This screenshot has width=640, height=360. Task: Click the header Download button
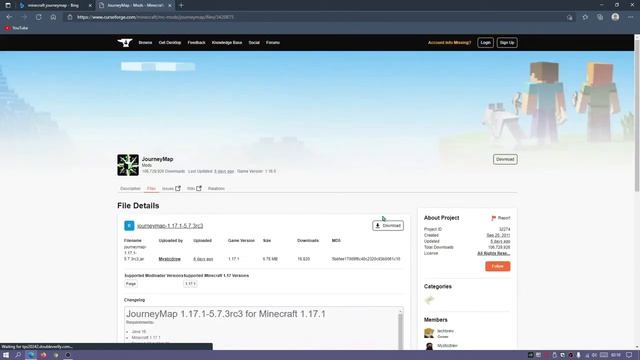[x=505, y=159]
